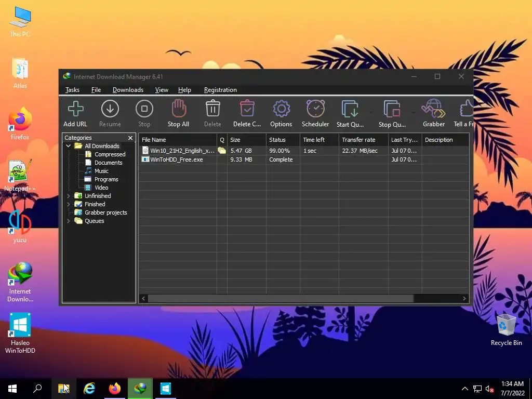Image resolution: width=532 pixels, height=399 pixels.
Task: Sort by Size column header
Action: point(247,140)
